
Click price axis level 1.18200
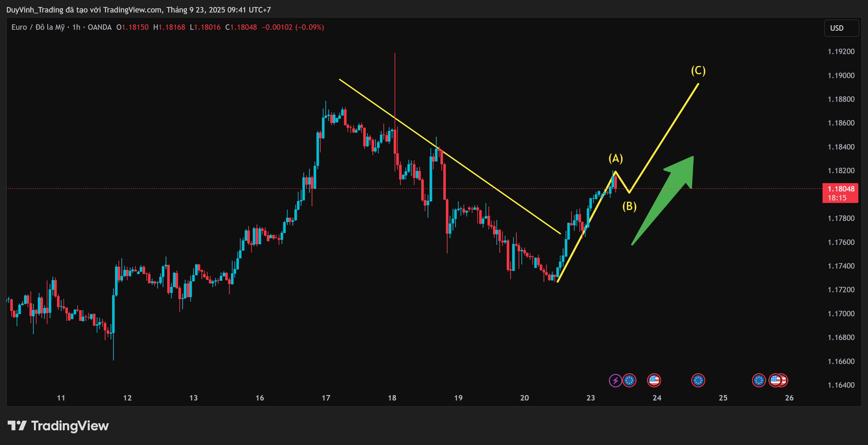[841, 171]
